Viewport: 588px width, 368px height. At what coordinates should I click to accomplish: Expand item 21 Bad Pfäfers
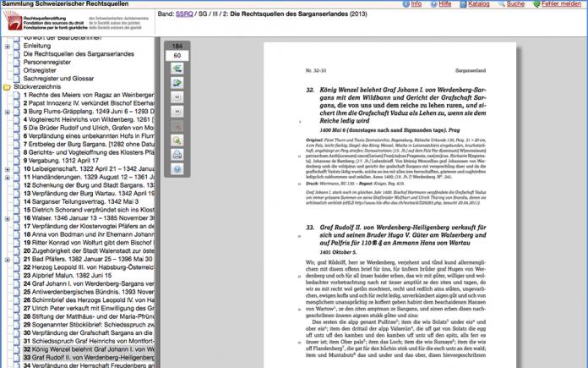coord(7,260)
